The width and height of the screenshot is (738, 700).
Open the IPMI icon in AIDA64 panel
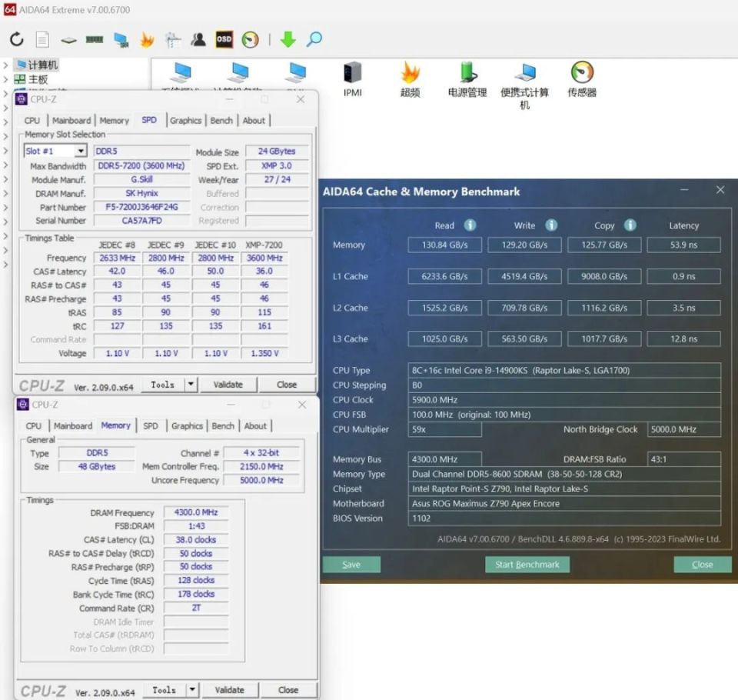[353, 72]
